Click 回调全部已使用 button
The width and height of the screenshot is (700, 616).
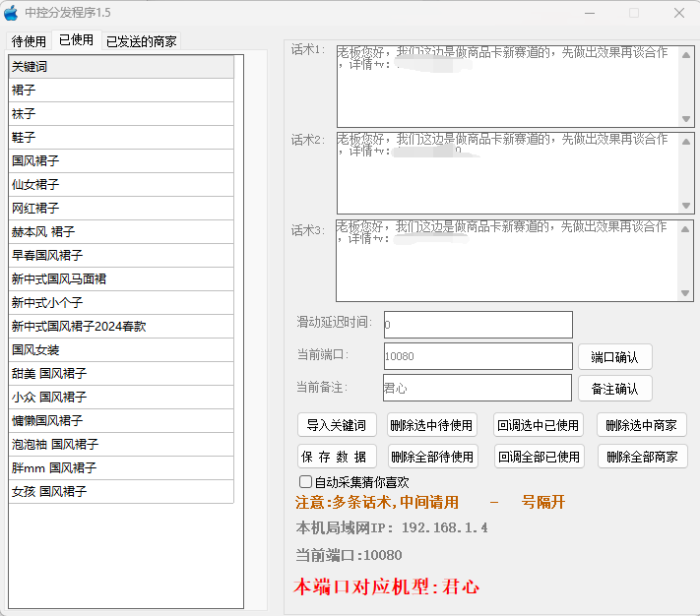539,457
